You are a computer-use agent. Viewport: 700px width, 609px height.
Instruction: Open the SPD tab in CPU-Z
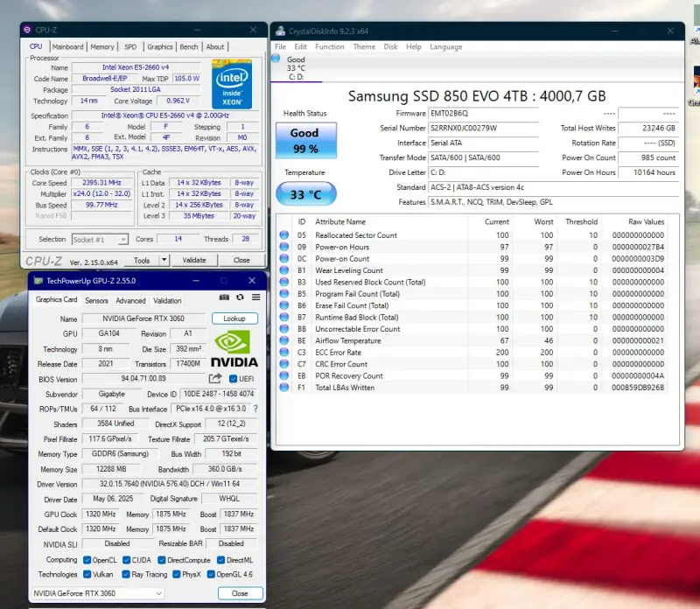pos(130,47)
